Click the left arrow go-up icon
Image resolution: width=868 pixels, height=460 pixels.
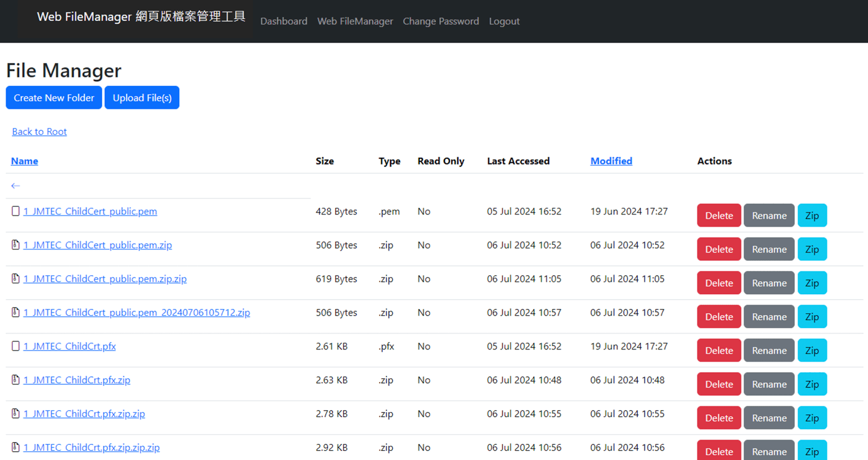[16, 185]
